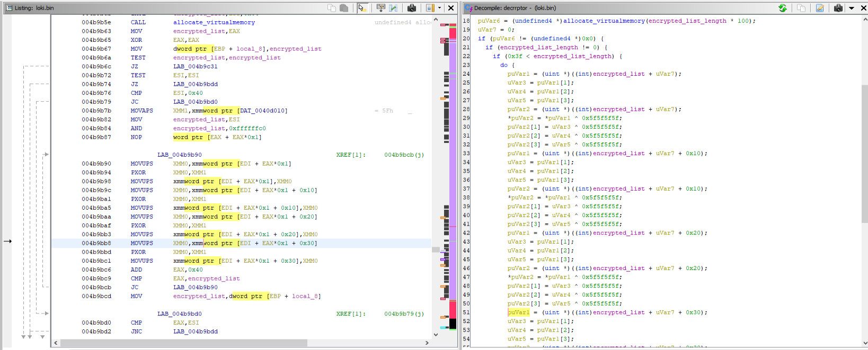The width and height of the screenshot is (868, 350).
Task: Toggle mouse hover cursor highlight in Listing
Action: coord(362,8)
